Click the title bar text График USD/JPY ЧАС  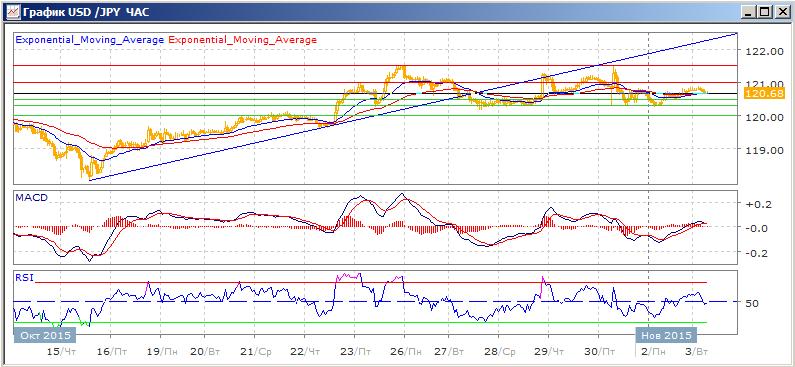85,12
